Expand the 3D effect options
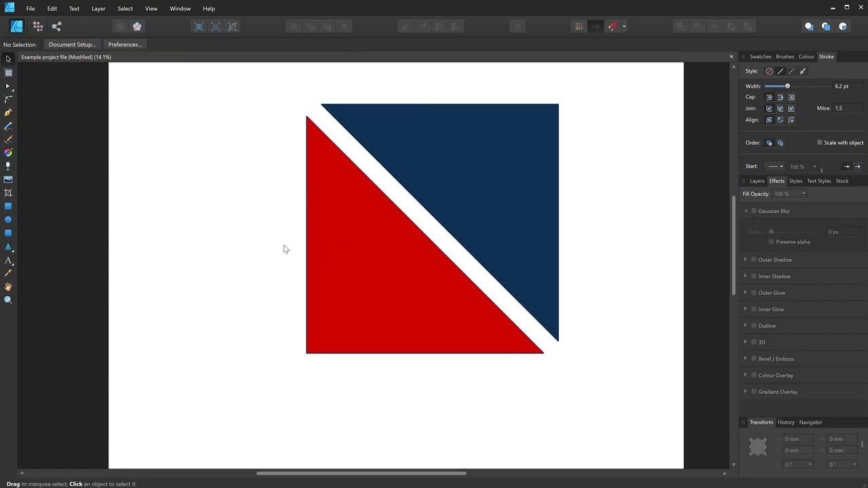This screenshot has height=488, width=868. click(x=746, y=342)
